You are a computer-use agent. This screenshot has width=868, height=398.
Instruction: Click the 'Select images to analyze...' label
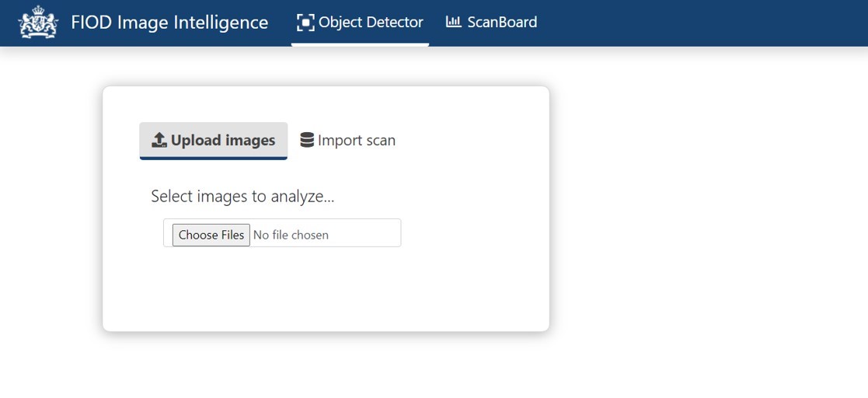(242, 197)
